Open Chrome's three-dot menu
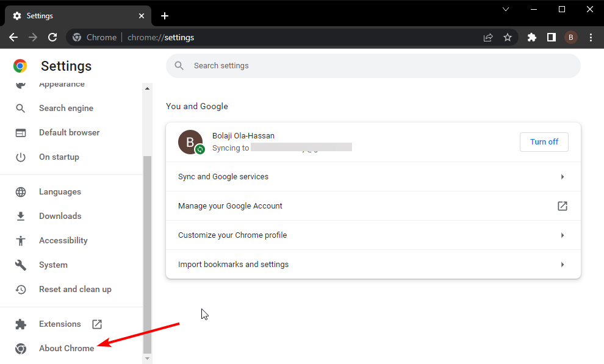This screenshot has width=604, height=364. coord(590,37)
